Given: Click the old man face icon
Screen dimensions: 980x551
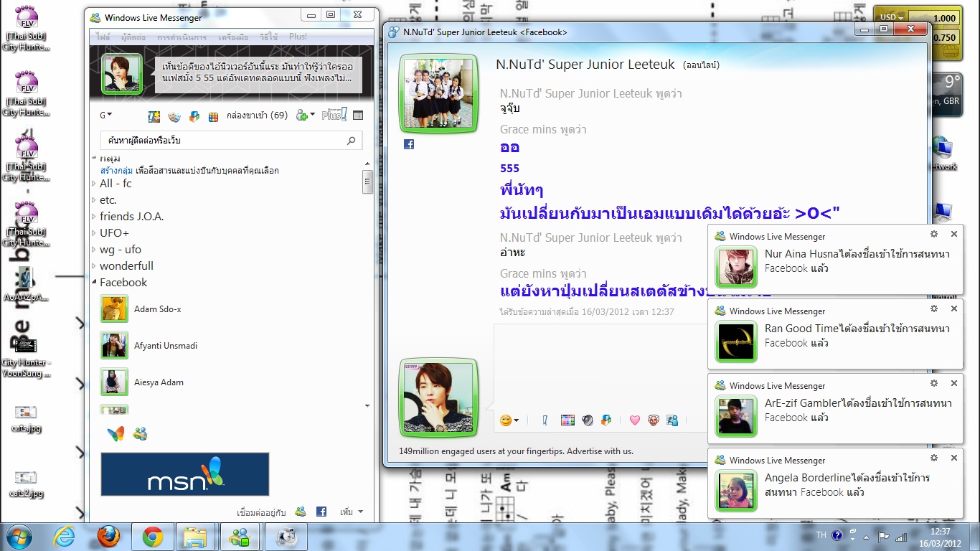Looking at the screenshot, I should (653, 420).
